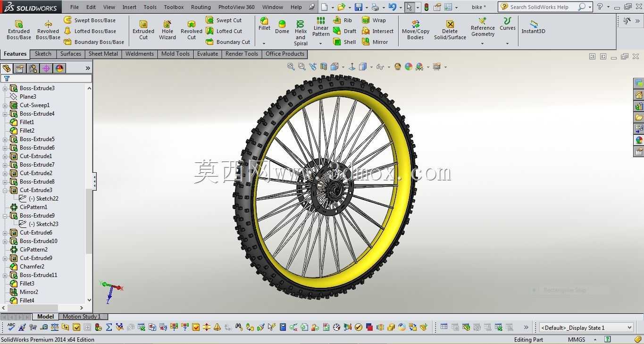Image resolution: width=644 pixels, height=344 pixels.
Task: Select the Dome tool
Action: tap(282, 27)
